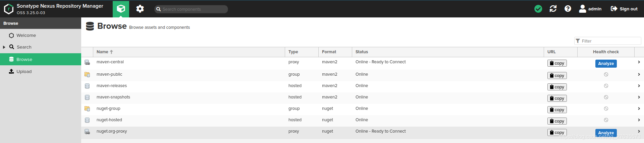Open the Help menu question mark

(x=568, y=9)
